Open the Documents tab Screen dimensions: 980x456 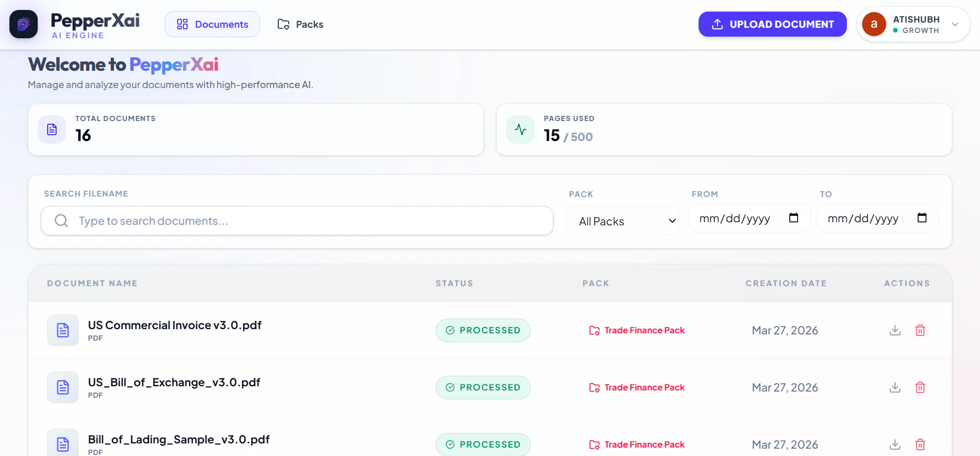coord(212,24)
